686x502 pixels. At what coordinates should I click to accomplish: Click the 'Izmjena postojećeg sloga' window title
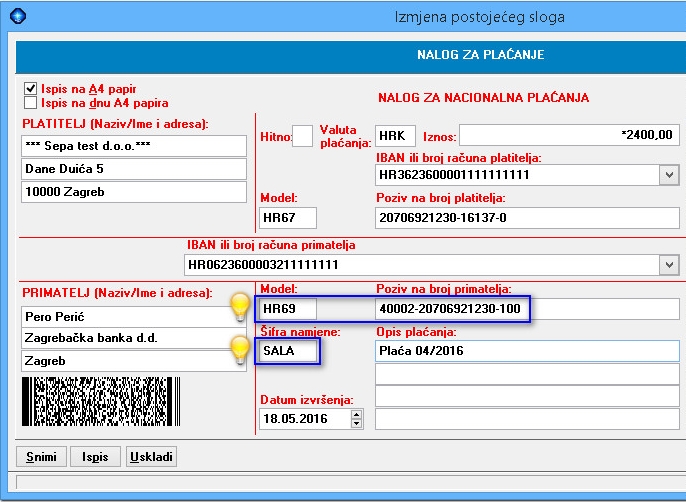pos(480,17)
